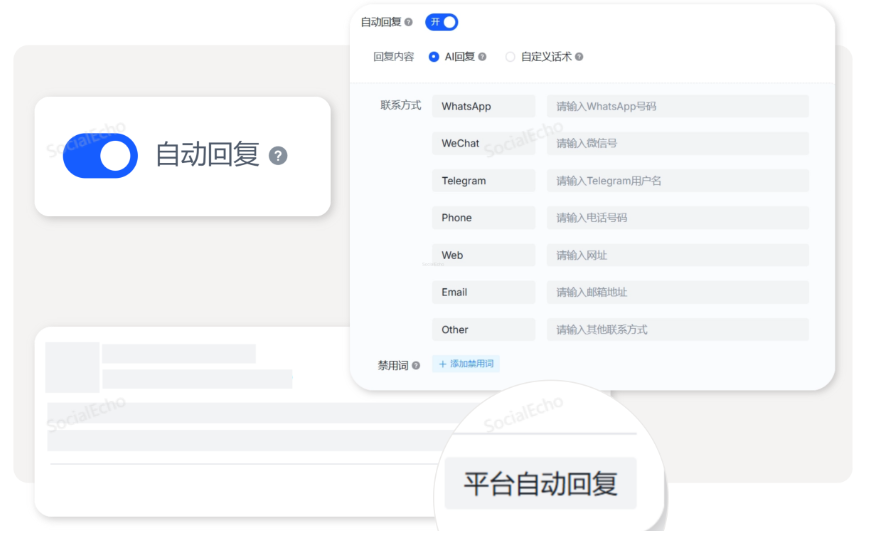Toggle the large blue 自动回复 switch
Image resolution: width=895 pixels, height=555 pixels.
pos(100,156)
